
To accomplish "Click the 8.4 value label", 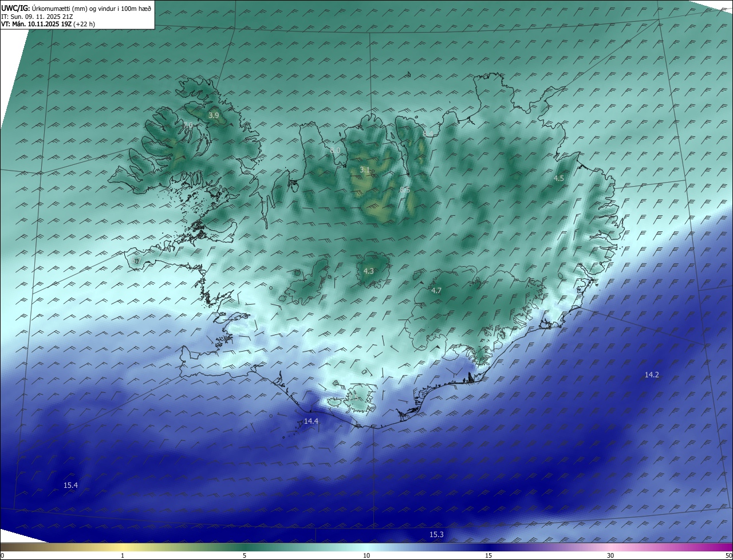I will click(x=428, y=133).
